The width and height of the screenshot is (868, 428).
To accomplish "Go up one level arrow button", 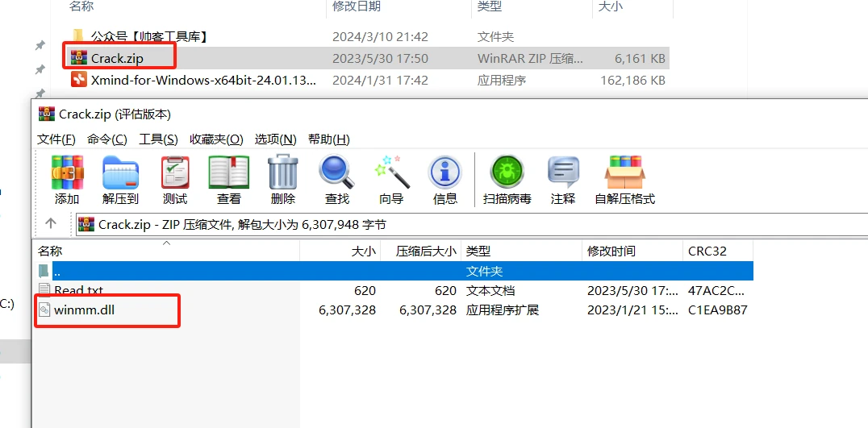I will [51, 222].
